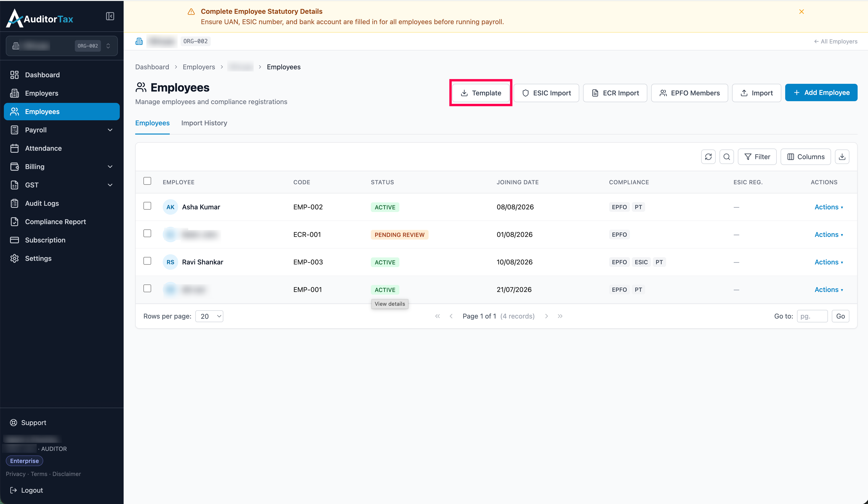Click the Template download button
The image size is (868, 504).
tap(481, 93)
